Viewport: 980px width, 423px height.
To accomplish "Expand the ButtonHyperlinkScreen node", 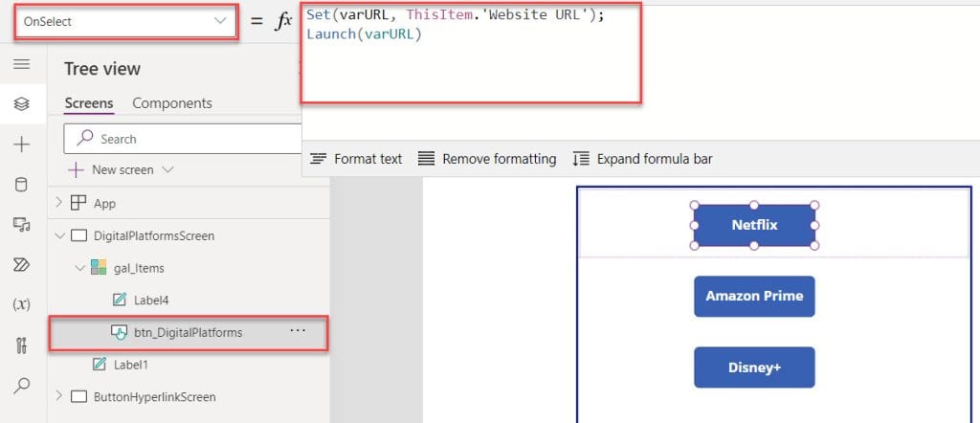I will point(59,396).
